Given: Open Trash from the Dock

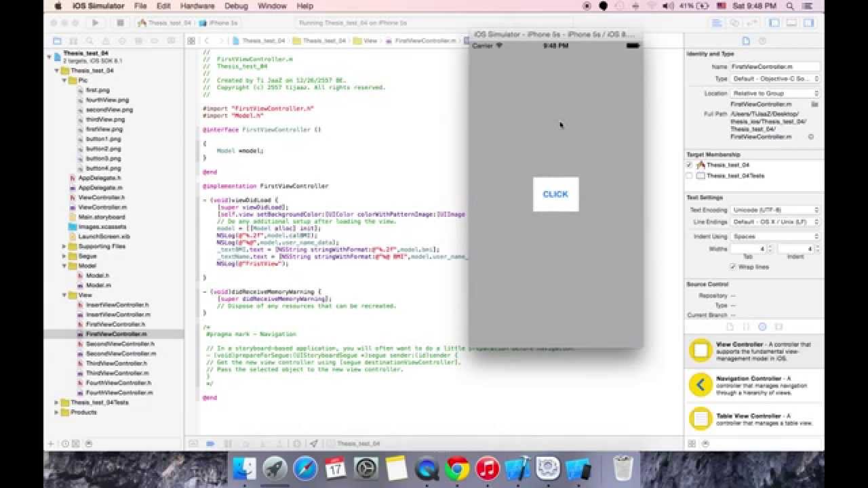Looking at the screenshot, I should (x=623, y=468).
